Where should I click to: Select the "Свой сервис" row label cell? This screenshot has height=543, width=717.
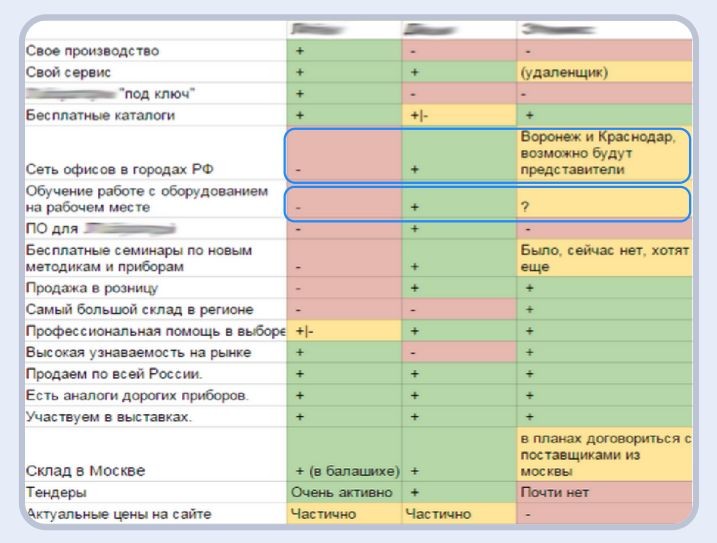pos(73,72)
